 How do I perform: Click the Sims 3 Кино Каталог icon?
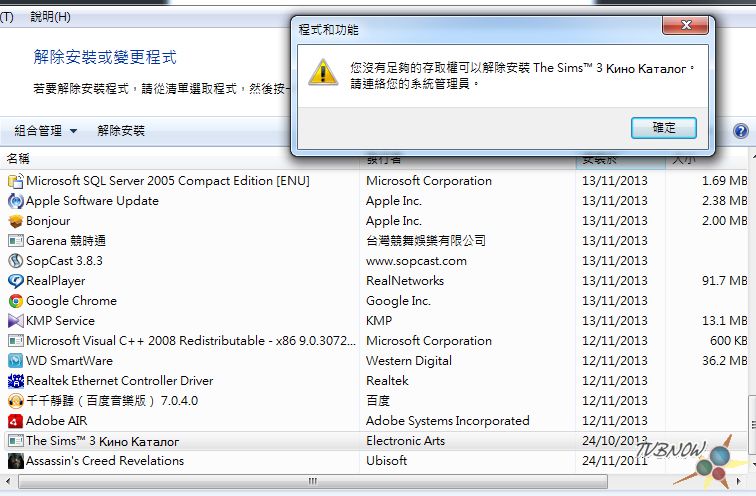[x=15, y=441]
